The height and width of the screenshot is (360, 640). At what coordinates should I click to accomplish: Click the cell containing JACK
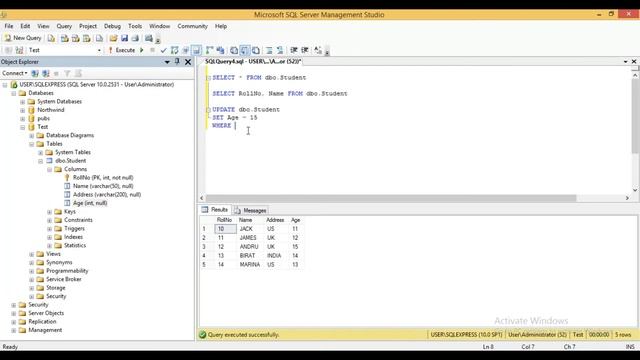(250, 229)
